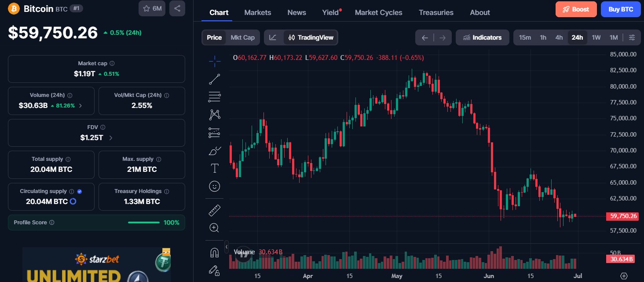The height and width of the screenshot is (282, 644).
Task: Select the 1W timeframe
Action: (x=596, y=37)
